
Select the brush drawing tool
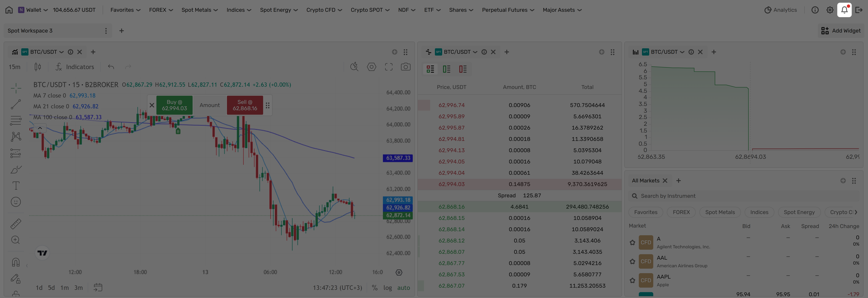click(x=16, y=169)
